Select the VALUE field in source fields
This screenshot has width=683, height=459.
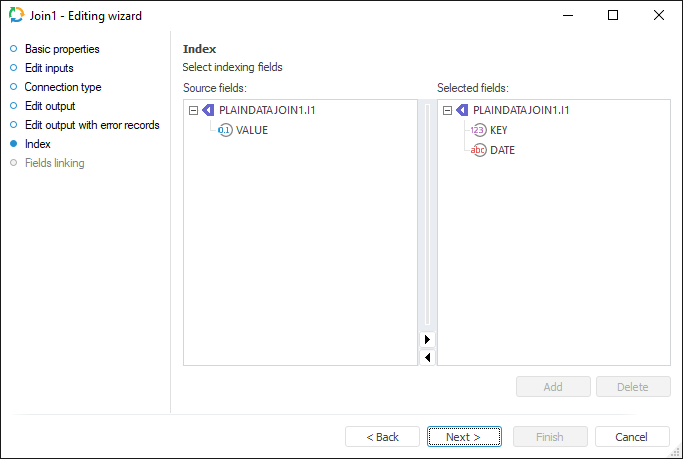click(252, 130)
